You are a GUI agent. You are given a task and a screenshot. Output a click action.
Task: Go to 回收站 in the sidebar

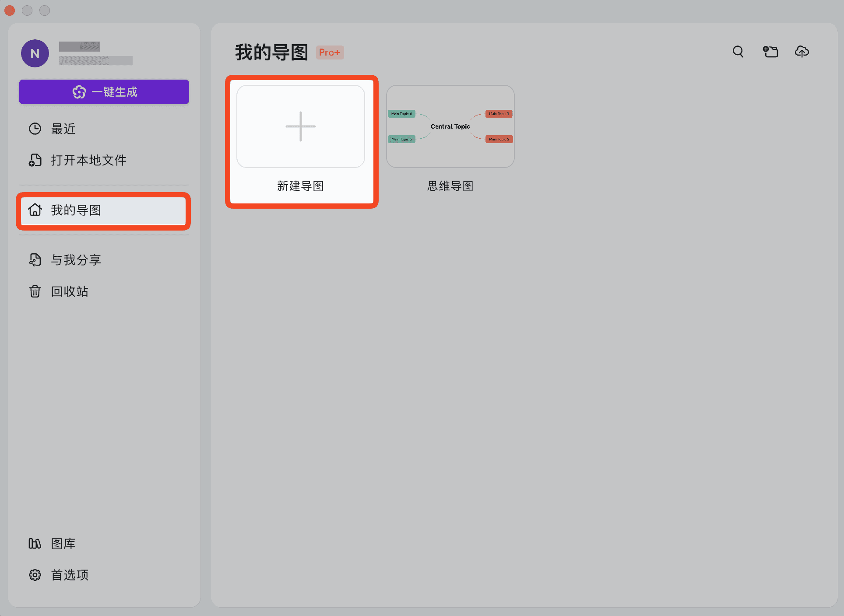point(70,291)
